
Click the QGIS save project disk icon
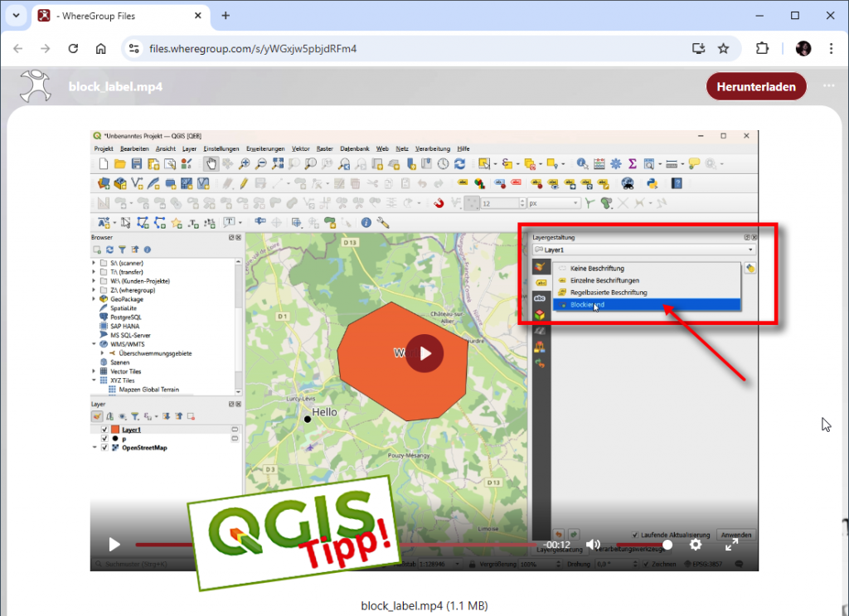pos(137,164)
